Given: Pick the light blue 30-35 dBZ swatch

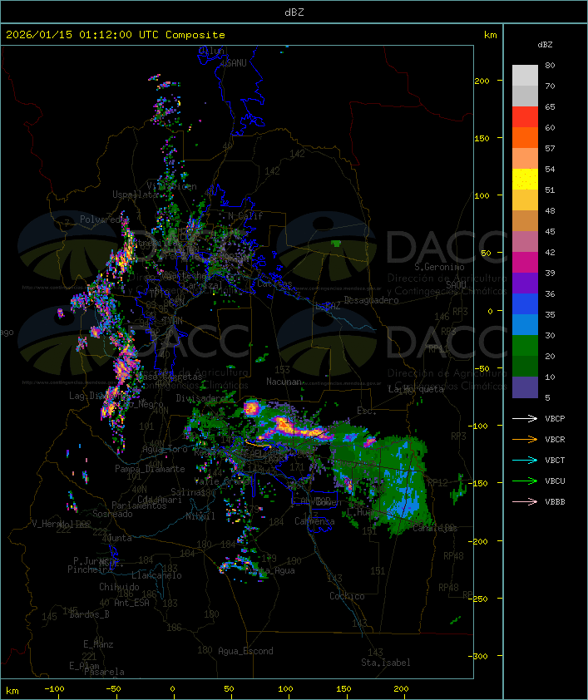Looking at the screenshot, I should [525, 324].
